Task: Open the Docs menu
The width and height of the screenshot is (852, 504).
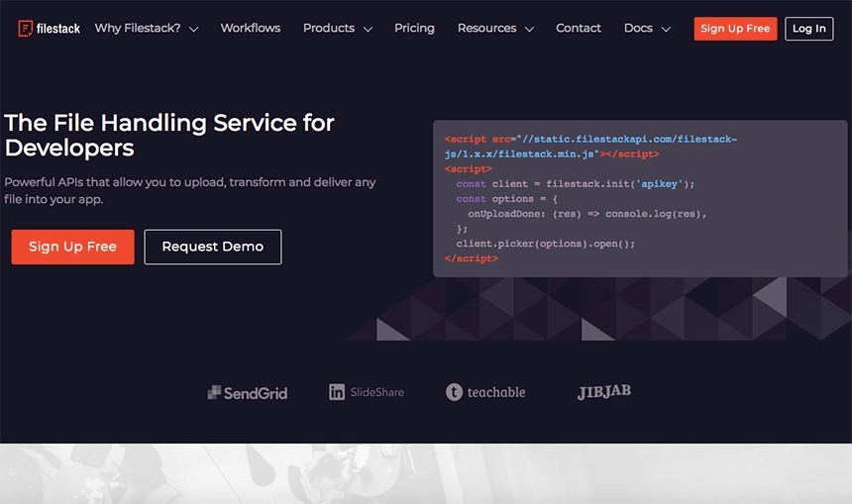Action: (x=638, y=29)
